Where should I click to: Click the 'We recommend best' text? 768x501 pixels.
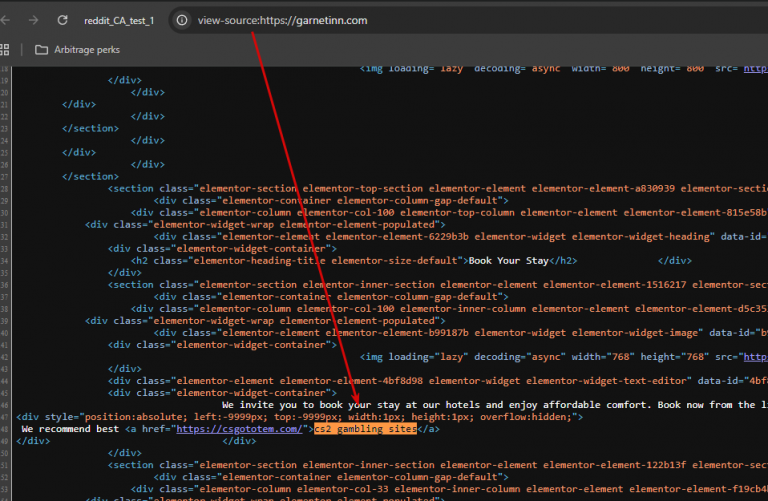coord(70,429)
